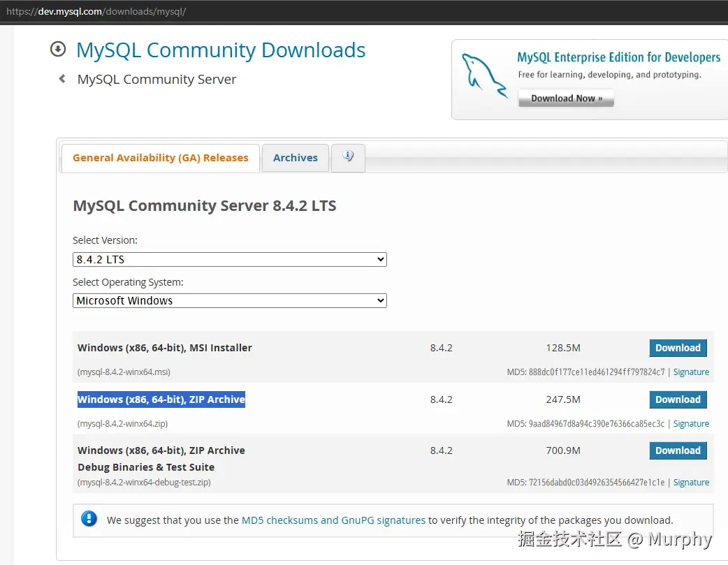Screen dimensions: 728x565
Task: Click the file name mysql-8.4.2-winx64.zip
Action: click(122, 423)
